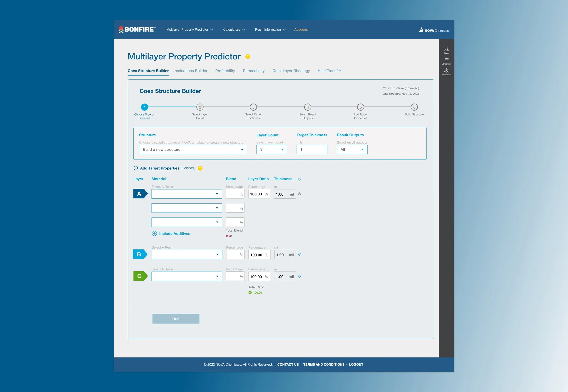Click help icon next to Add Target Properties

point(200,168)
